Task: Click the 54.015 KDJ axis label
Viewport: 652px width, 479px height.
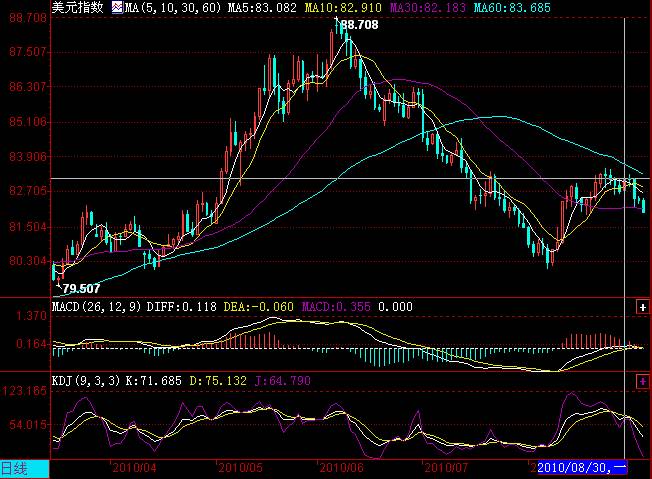Action: pos(28,425)
